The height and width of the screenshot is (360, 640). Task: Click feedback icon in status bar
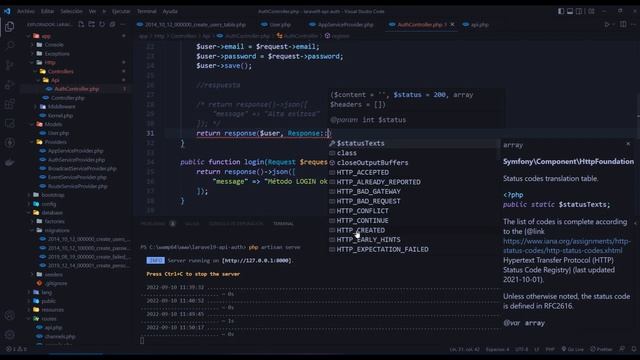(622, 349)
